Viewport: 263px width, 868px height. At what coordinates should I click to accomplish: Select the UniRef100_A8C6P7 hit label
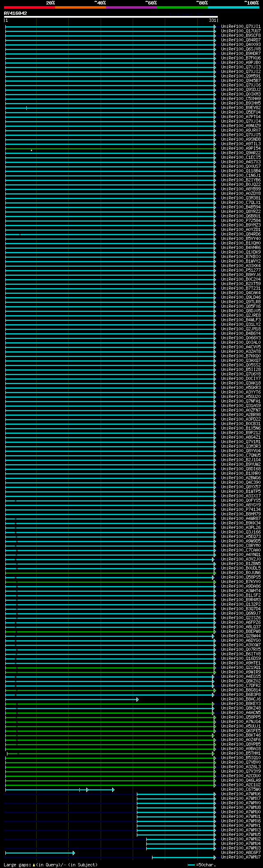coord(241,852)
